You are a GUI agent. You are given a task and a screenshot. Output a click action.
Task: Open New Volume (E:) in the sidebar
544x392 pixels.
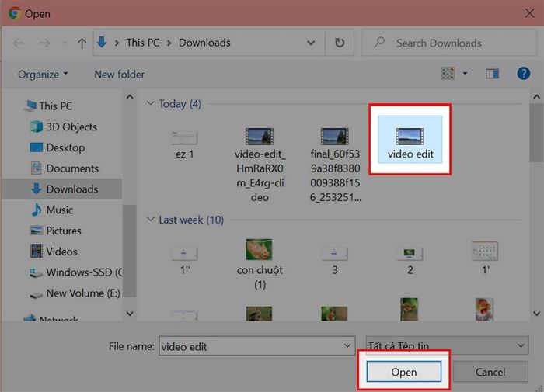click(75, 293)
